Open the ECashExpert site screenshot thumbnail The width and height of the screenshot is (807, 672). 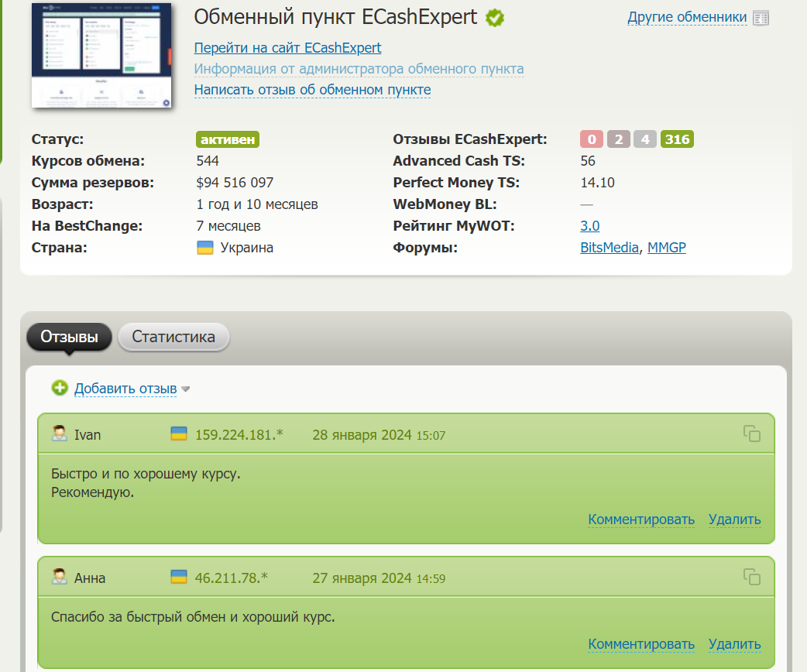tap(101, 55)
